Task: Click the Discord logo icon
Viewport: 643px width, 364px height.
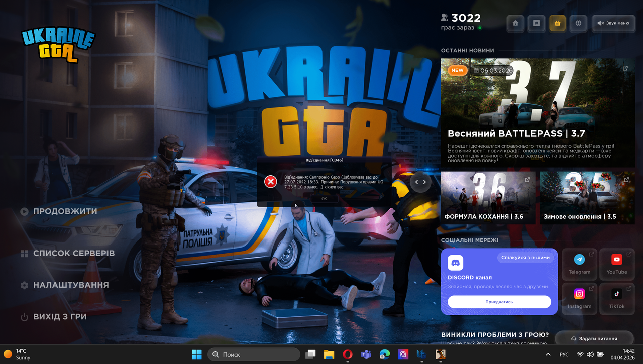Action: [456, 263]
